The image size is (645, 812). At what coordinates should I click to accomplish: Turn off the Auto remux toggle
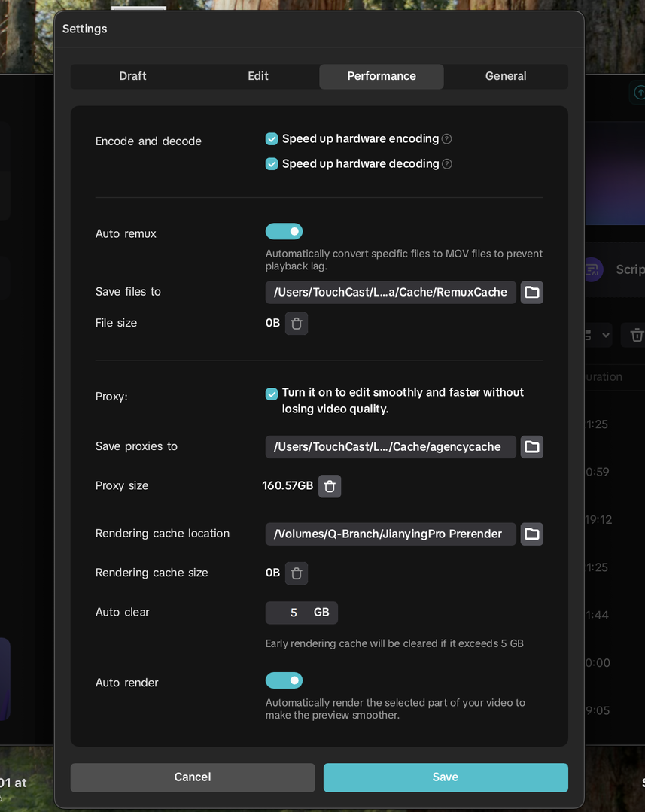(284, 232)
